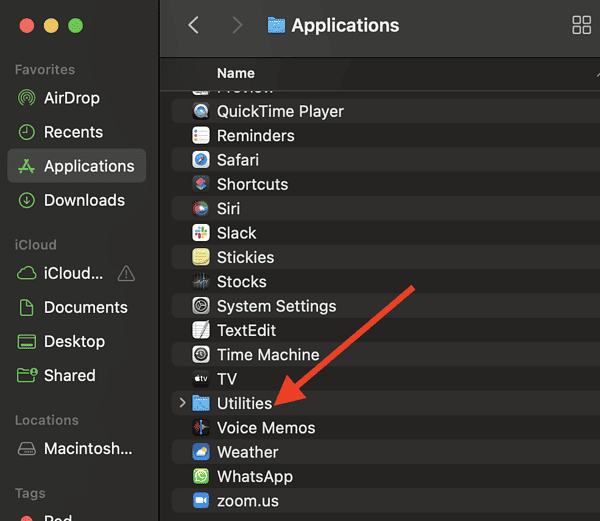Click the Name column header
The height and width of the screenshot is (521, 600).
coord(236,73)
